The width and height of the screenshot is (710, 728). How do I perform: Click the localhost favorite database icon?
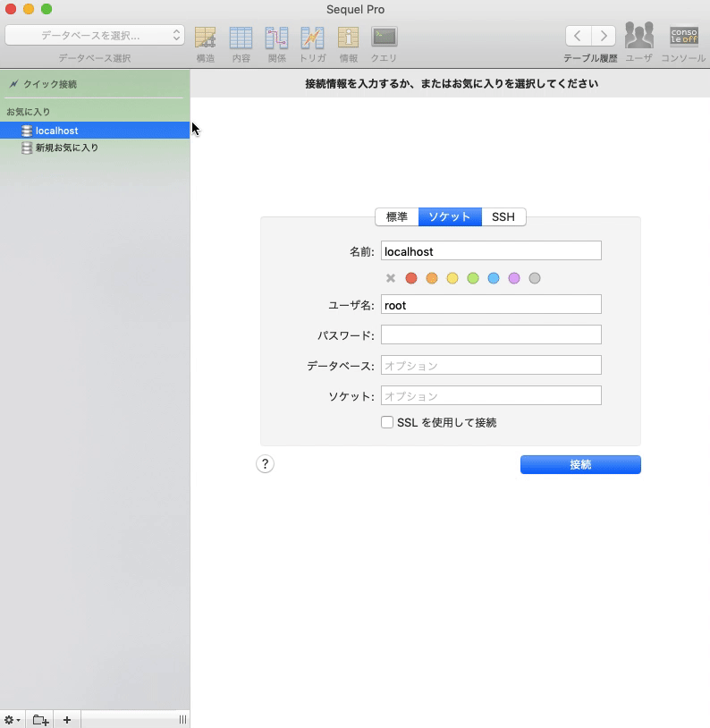[27, 131]
